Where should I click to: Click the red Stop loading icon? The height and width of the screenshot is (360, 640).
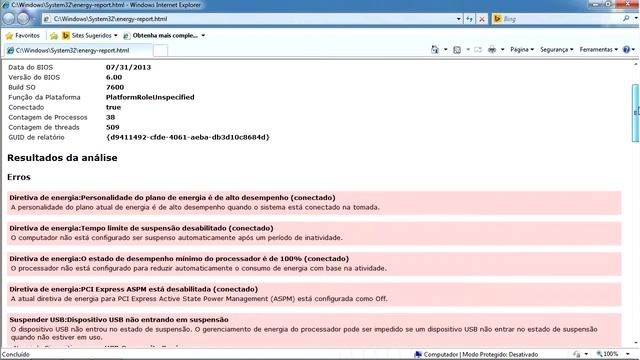[482, 19]
